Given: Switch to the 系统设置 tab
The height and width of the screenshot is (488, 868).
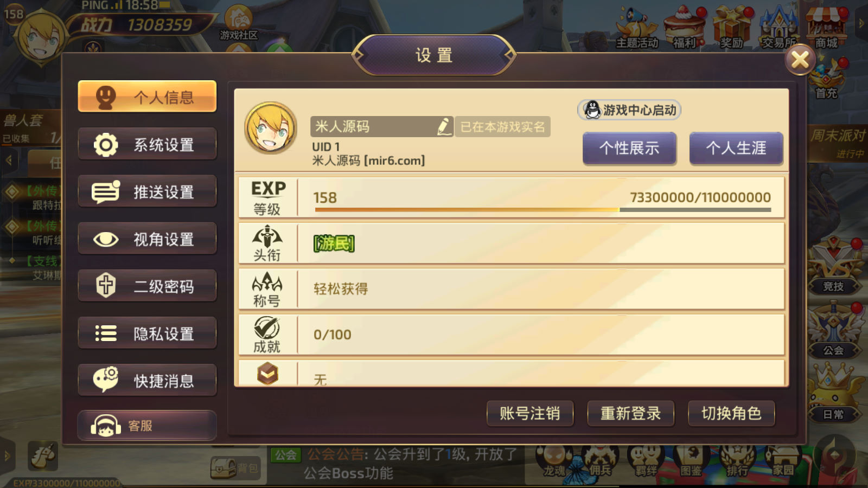Looking at the screenshot, I should click(147, 144).
